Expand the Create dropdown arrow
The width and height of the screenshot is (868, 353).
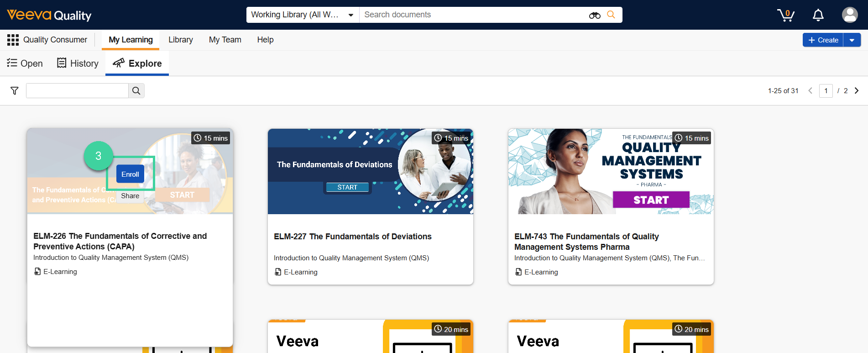(x=852, y=40)
